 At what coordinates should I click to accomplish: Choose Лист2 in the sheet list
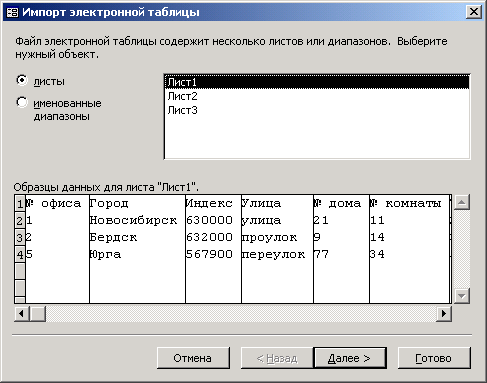[x=317, y=96]
